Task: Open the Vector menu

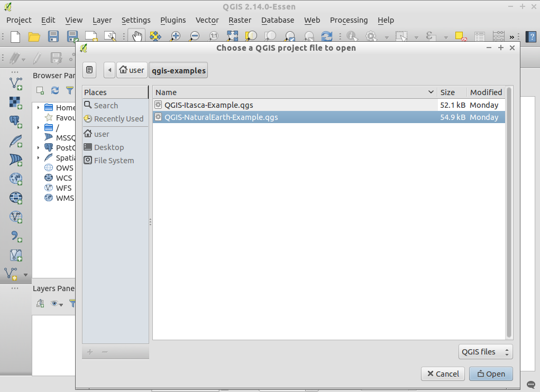Action: point(207,20)
